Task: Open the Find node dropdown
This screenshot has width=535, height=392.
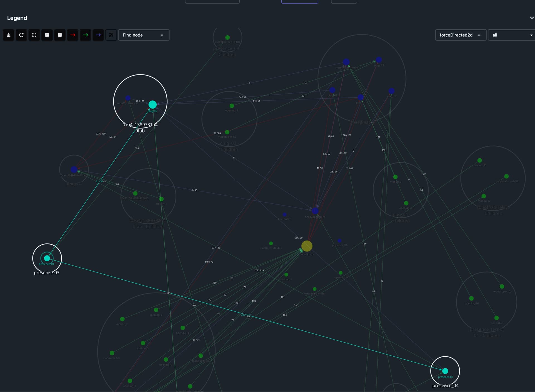Action: tap(144, 35)
